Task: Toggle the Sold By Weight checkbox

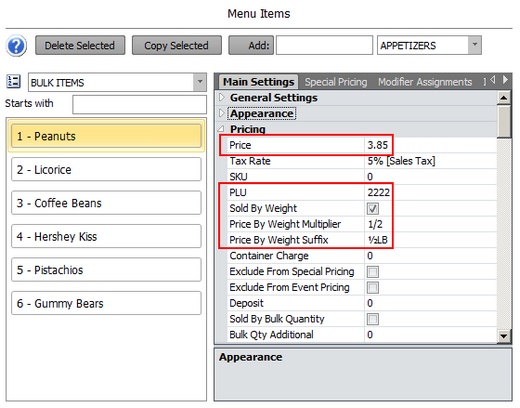Action: (373, 209)
